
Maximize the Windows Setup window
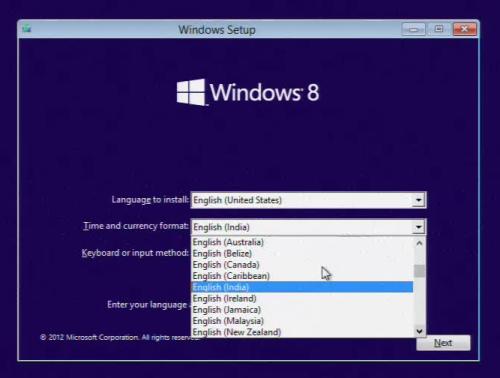click(439, 29)
